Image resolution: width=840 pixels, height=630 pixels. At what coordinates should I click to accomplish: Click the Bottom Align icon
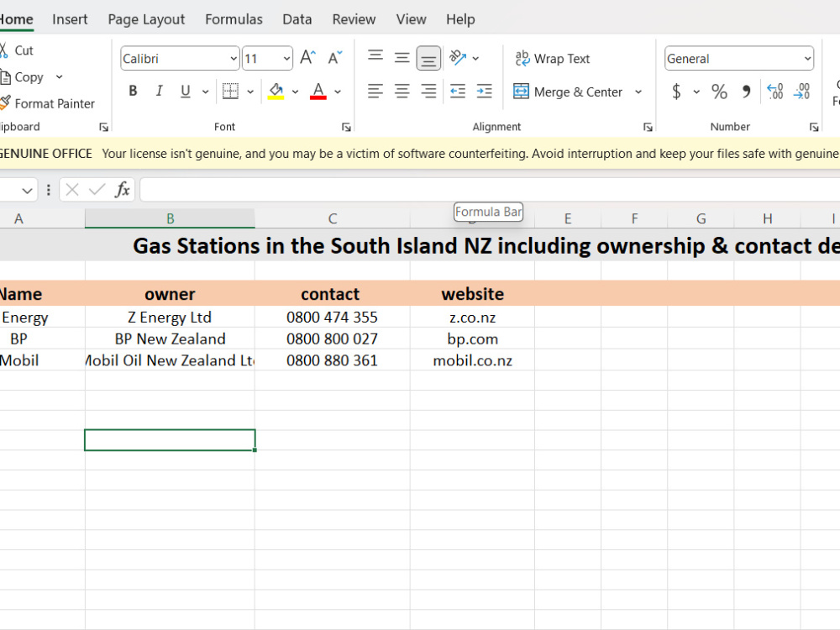click(428, 58)
